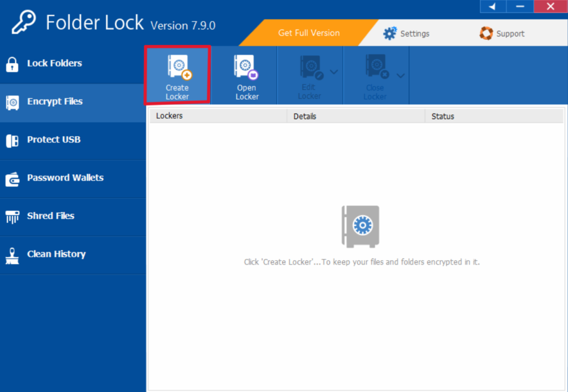
Task: Click the Close Locker toolbar item
Action: click(375, 75)
